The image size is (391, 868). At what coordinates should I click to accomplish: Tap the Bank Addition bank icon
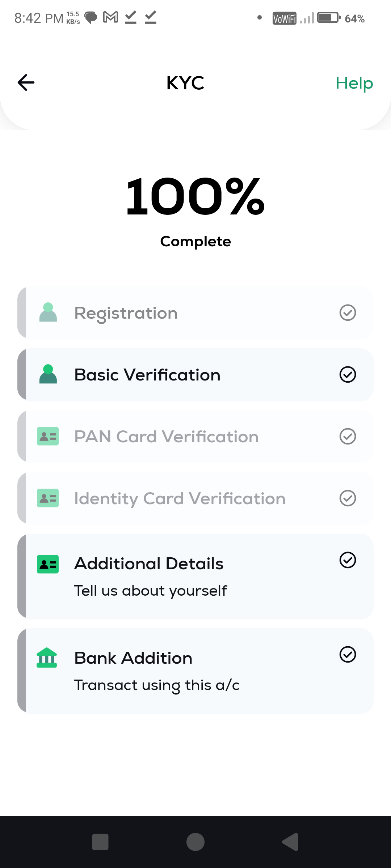tap(47, 658)
